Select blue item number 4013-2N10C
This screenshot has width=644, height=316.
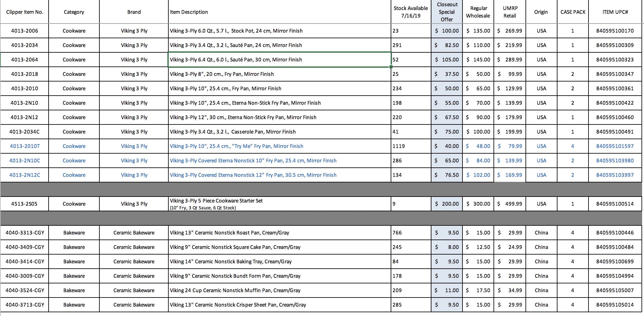click(25, 161)
